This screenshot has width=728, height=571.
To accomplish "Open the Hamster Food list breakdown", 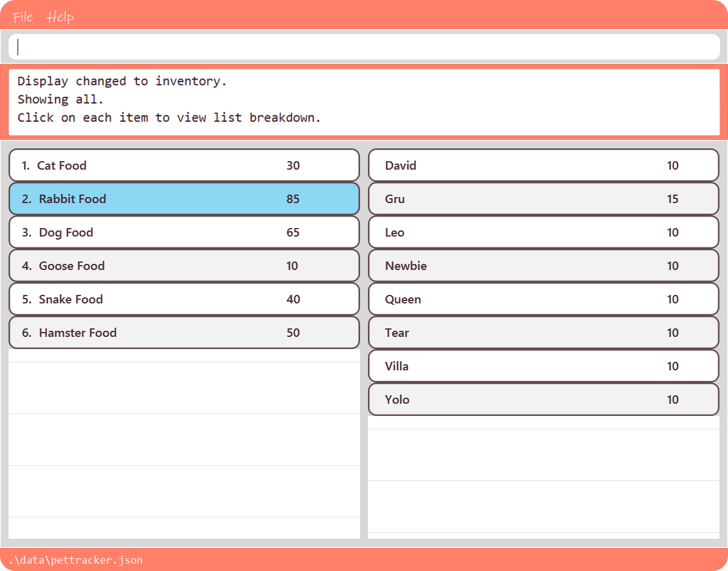I will point(184,333).
